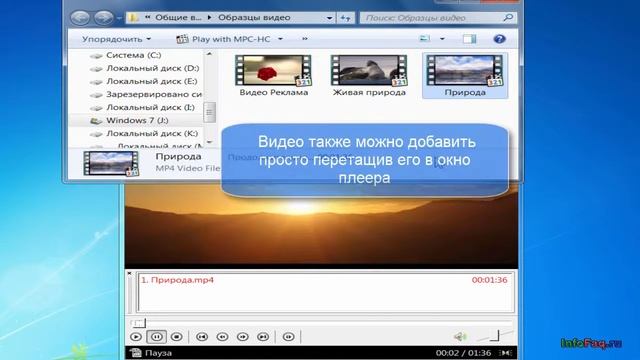Click the Образцы видео breadcrumb
The width and height of the screenshot is (640, 360).
point(254,18)
